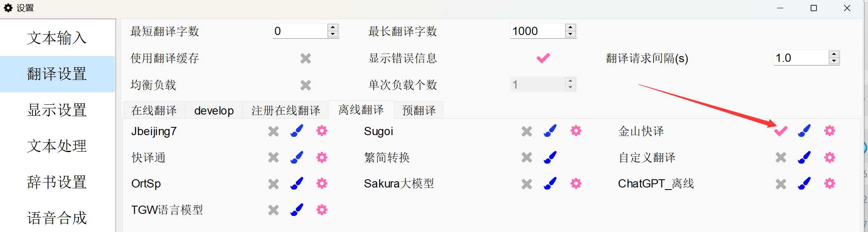Turn off the 显示错误信息 toggle

click(543, 58)
